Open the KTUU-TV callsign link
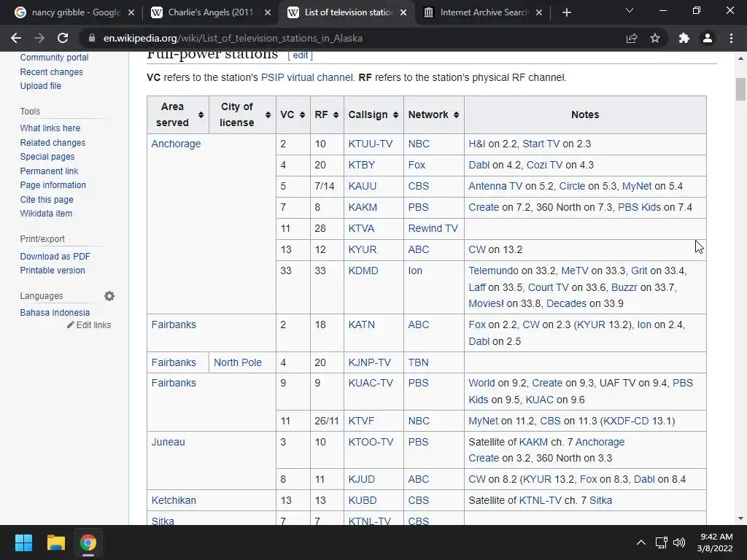The image size is (747, 560). (370, 144)
